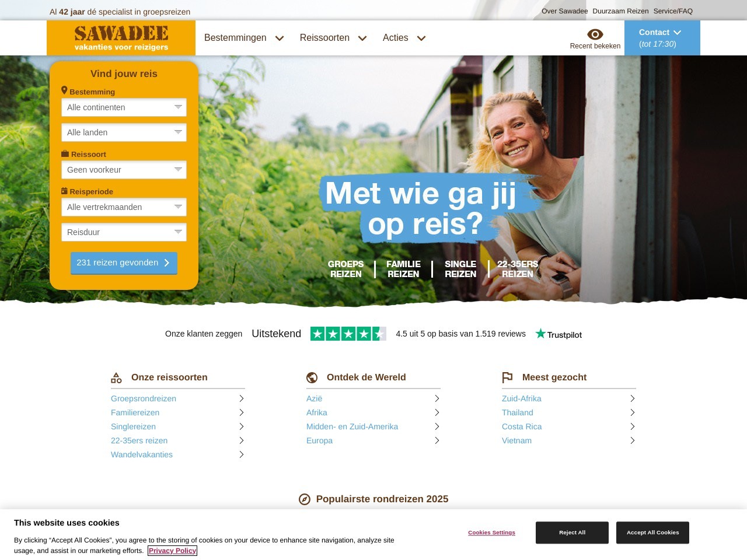Click the shapes icon beside Onze reissoorten
Screen dimensions: 747x560
pyautogui.click(x=116, y=378)
